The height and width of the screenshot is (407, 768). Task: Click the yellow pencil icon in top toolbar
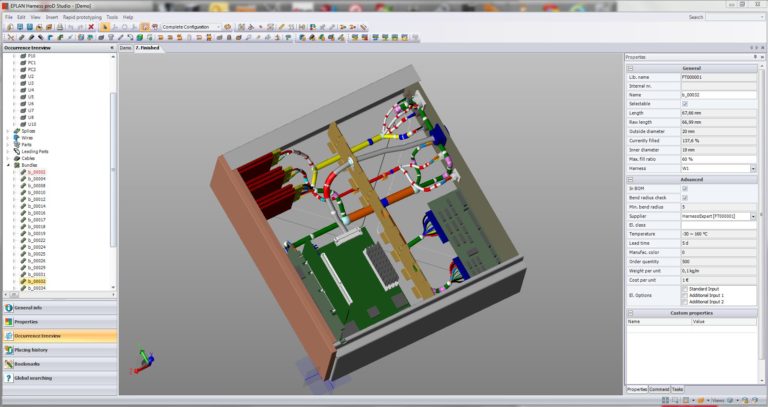click(x=282, y=27)
